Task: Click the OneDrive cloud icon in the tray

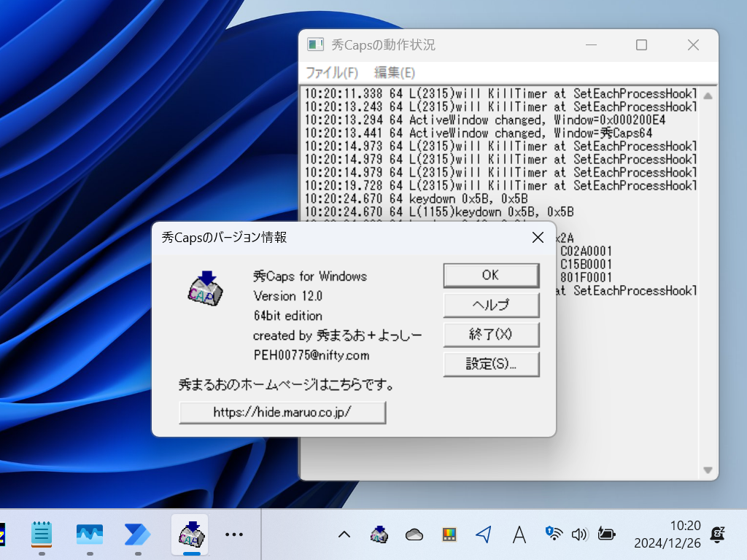Action: tap(413, 534)
